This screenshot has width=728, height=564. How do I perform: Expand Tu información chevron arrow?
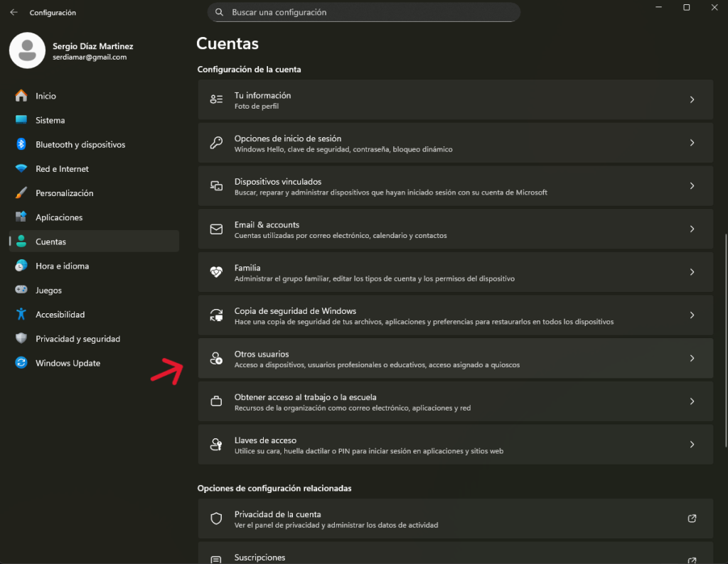point(692,100)
